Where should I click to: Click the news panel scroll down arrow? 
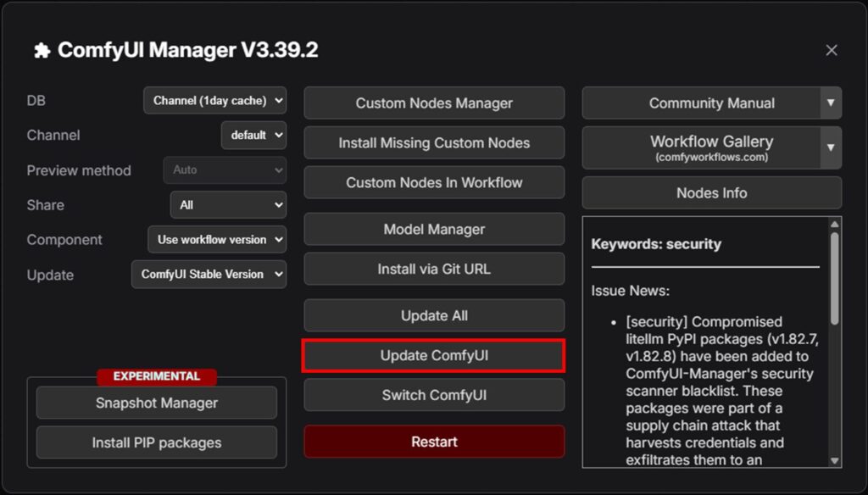[835, 460]
